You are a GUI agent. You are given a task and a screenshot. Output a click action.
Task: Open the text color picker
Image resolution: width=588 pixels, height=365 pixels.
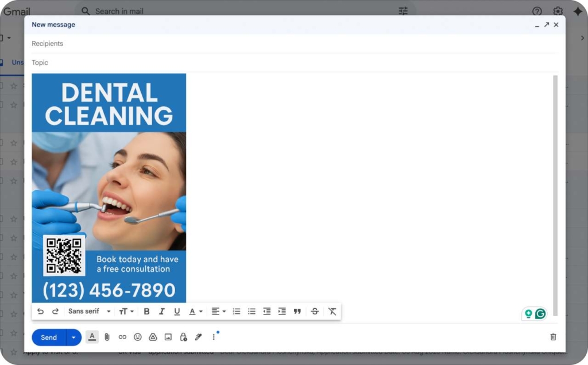coord(194,311)
